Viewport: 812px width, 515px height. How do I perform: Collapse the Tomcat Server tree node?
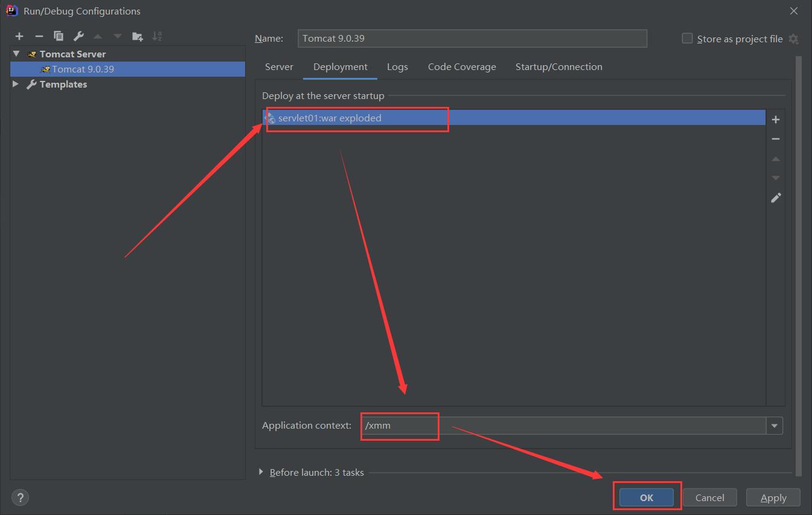tap(16, 54)
